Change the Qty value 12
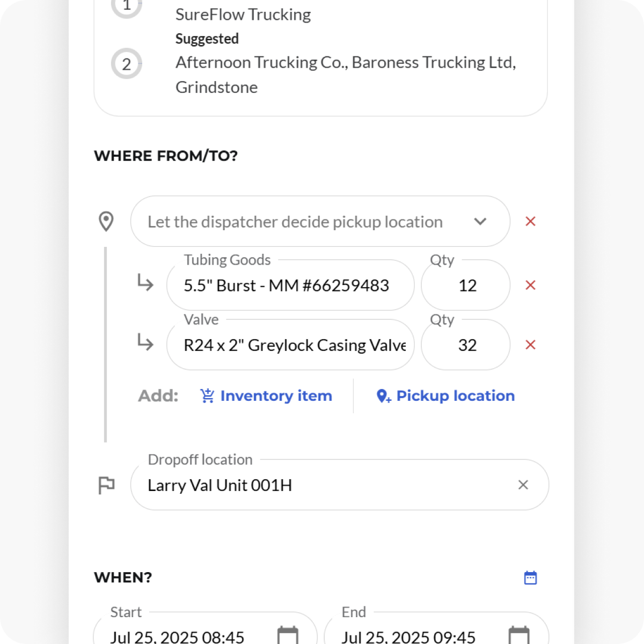The width and height of the screenshot is (644, 644). [x=465, y=285]
